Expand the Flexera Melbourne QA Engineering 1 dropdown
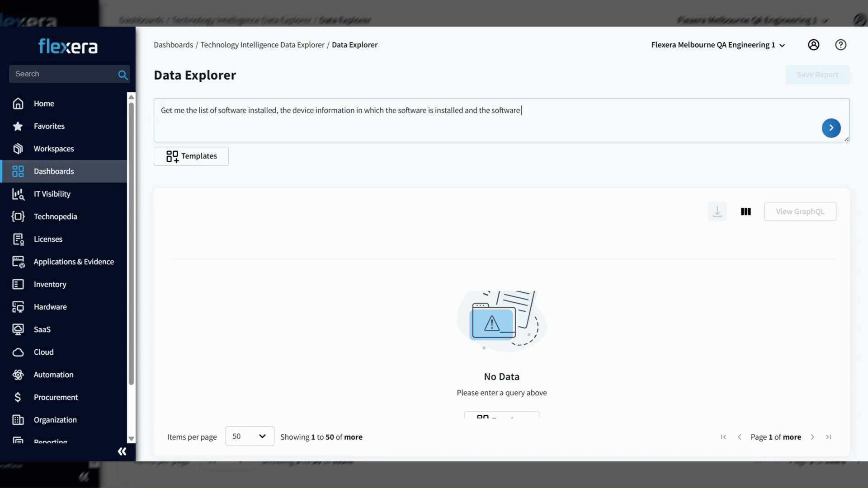The height and width of the screenshot is (488, 868). [718, 45]
